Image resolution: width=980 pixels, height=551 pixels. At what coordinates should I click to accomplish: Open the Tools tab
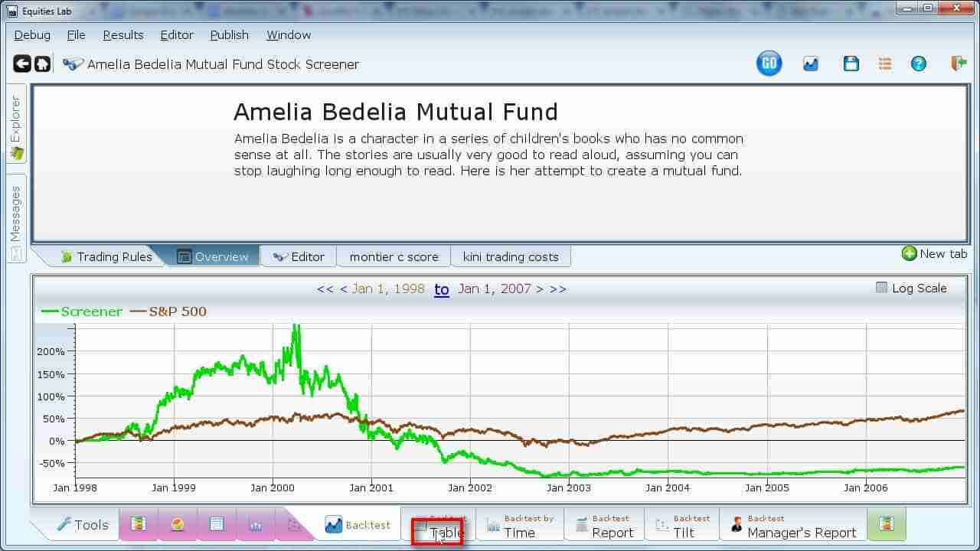click(83, 524)
